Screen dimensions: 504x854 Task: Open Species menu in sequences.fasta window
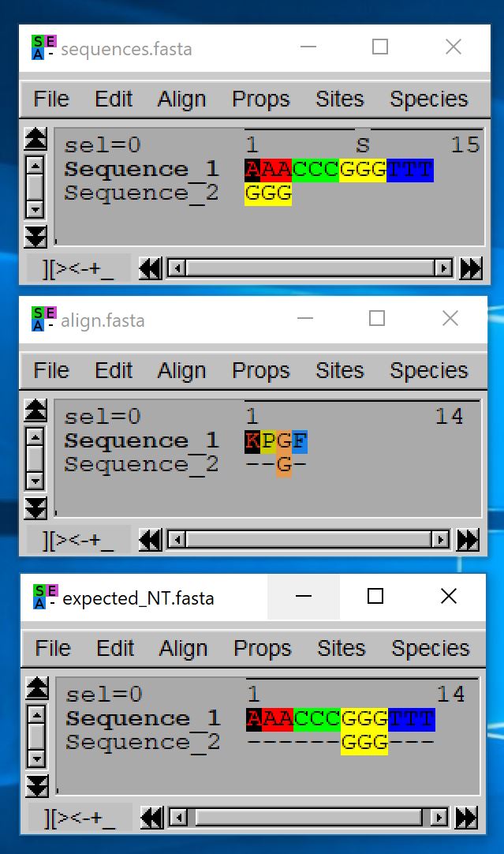[x=428, y=99]
